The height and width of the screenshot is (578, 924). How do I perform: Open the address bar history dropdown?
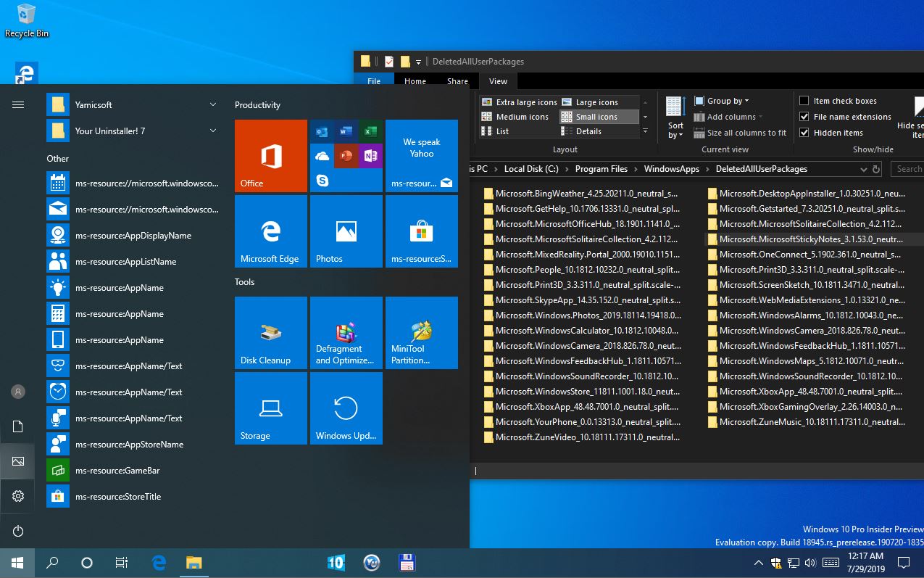click(863, 169)
